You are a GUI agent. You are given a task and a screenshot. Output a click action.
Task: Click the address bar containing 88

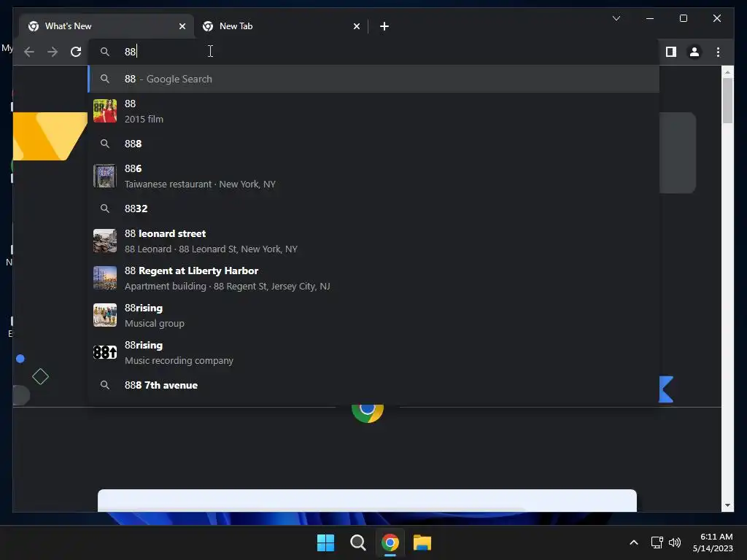click(x=374, y=52)
